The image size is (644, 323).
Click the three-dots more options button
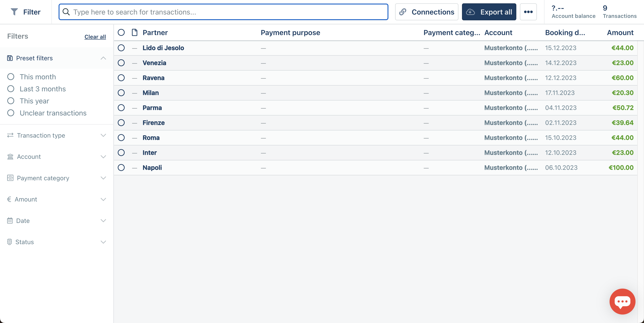pyautogui.click(x=528, y=12)
